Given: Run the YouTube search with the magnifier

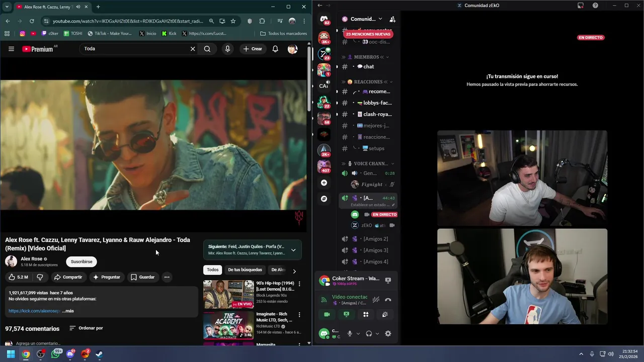Looking at the screenshot, I should pyautogui.click(x=207, y=49).
